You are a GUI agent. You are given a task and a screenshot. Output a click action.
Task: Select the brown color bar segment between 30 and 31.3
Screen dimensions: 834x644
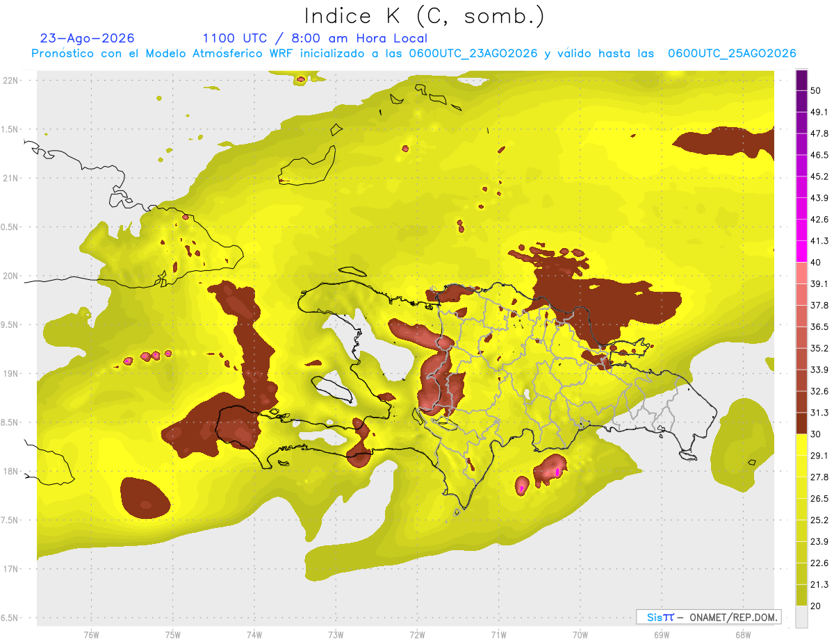[x=802, y=423]
